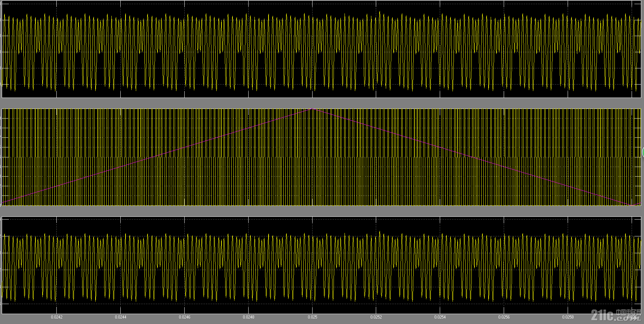Viewport: 644px width, 324px height.
Task: Select the bottom scope waveform plot
Action: point(322,265)
